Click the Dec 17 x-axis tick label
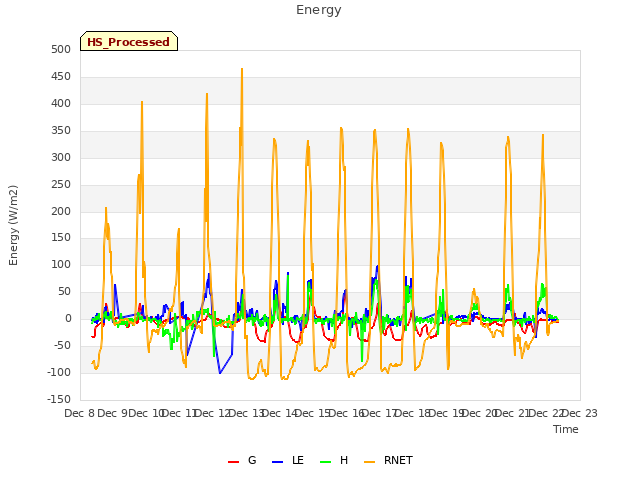Image resolution: width=640 pixels, height=480 pixels. click(x=380, y=413)
